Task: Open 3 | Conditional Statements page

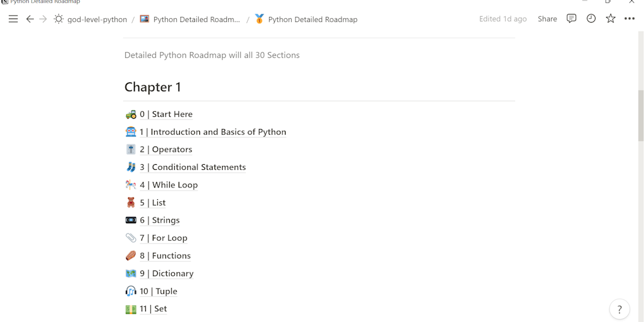Action: 192,167
